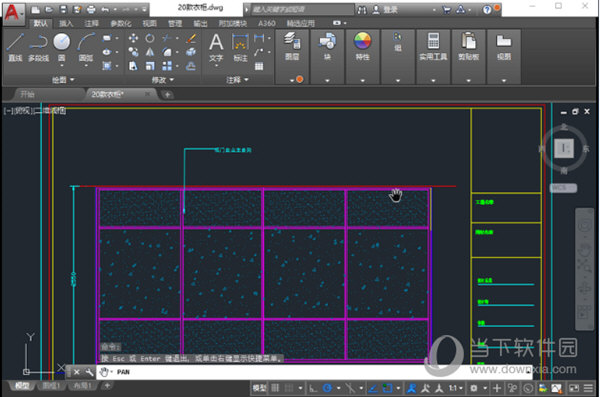Screen dimensions: 600x397
Task: Click the Array tool icon
Action: (167, 66)
